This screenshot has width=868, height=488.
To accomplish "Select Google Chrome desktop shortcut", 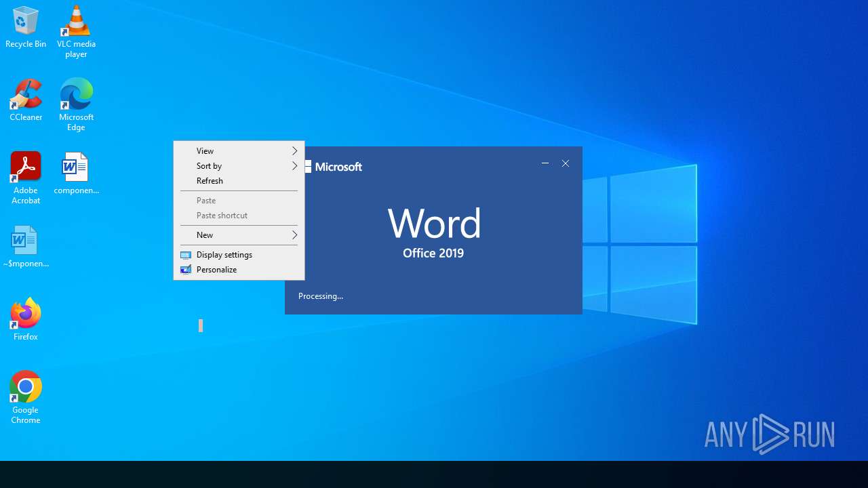I will tap(26, 397).
